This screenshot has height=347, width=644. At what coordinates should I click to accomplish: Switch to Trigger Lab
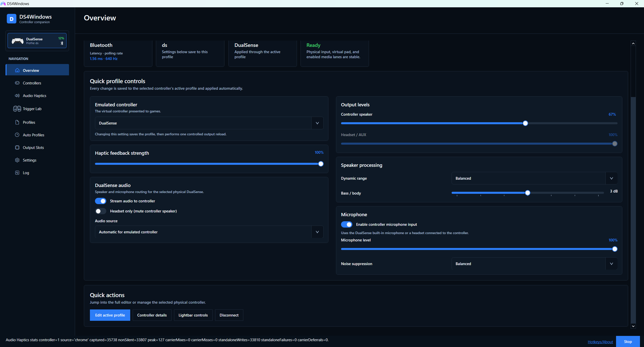pos(37,109)
